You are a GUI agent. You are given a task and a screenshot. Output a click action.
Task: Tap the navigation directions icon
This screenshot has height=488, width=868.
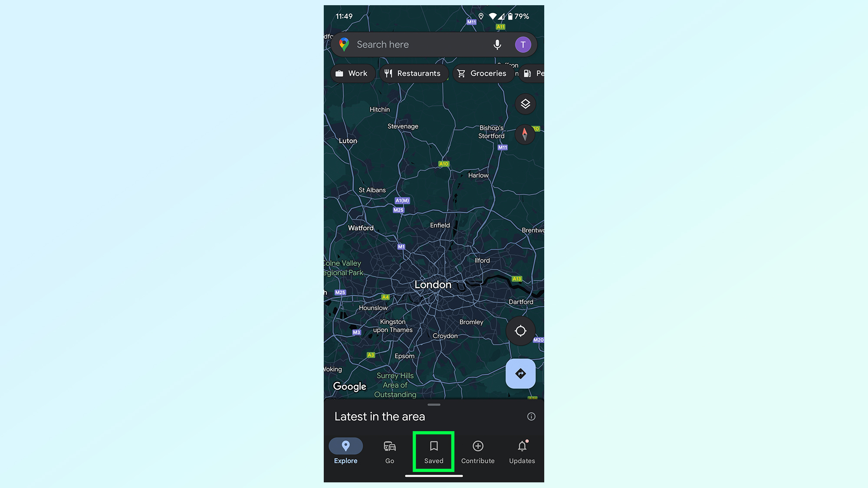(x=520, y=373)
